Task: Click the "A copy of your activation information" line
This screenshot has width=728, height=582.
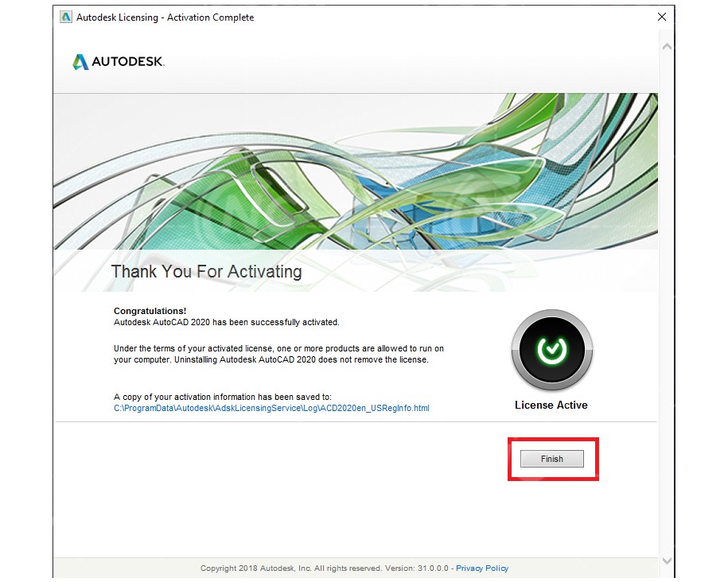Action: [x=222, y=397]
